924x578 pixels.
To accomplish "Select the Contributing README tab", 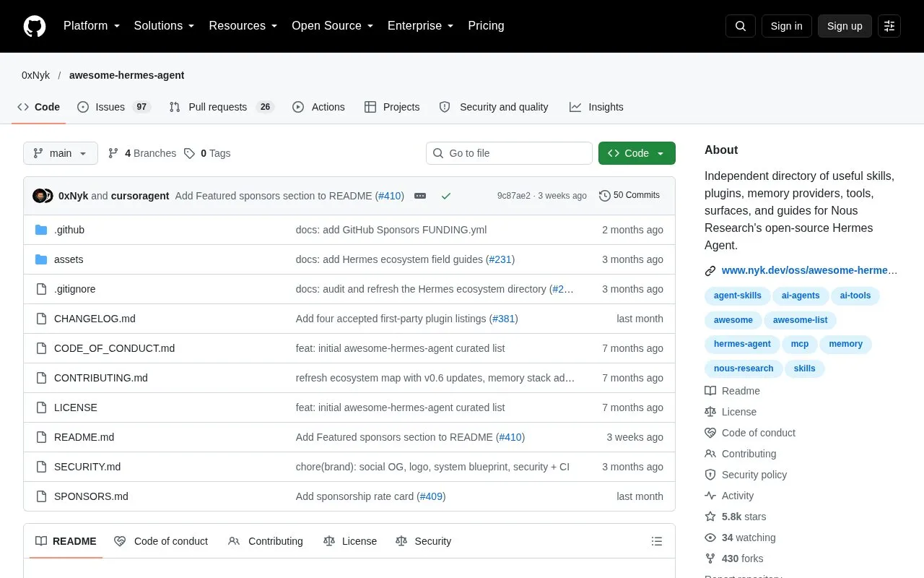I will point(266,541).
